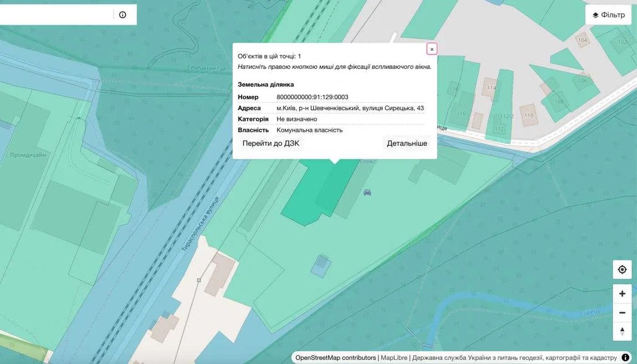Open the Фільтр layers panel
This screenshot has height=364, width=637.
[608, 15]
